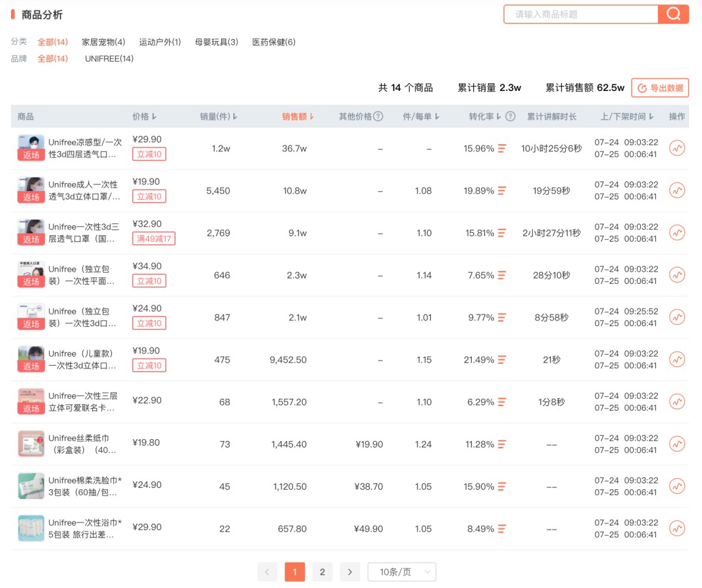The image size is (702, 588).
Task: Show conversion details icon beside 9.77%
Action: (x=502, y=318)
